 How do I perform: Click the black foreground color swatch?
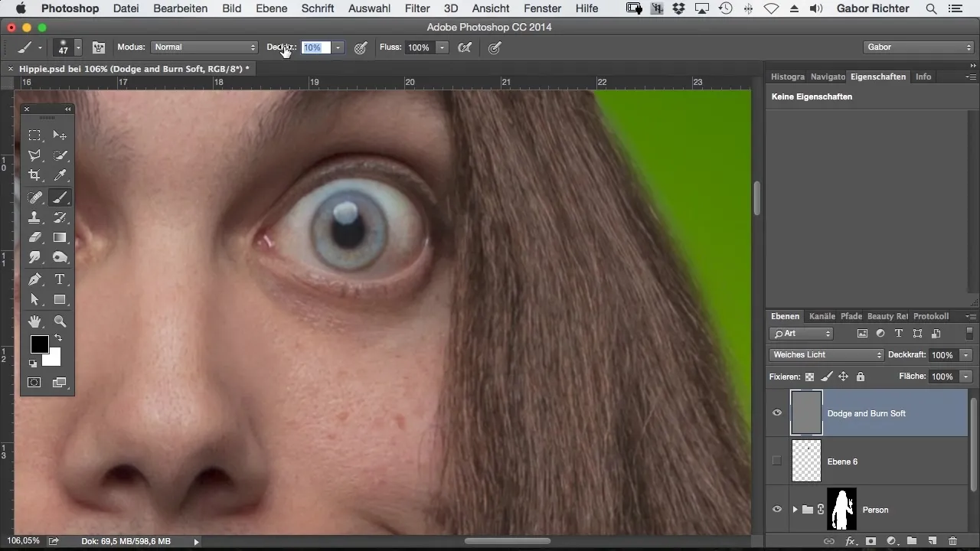(39, 344)
